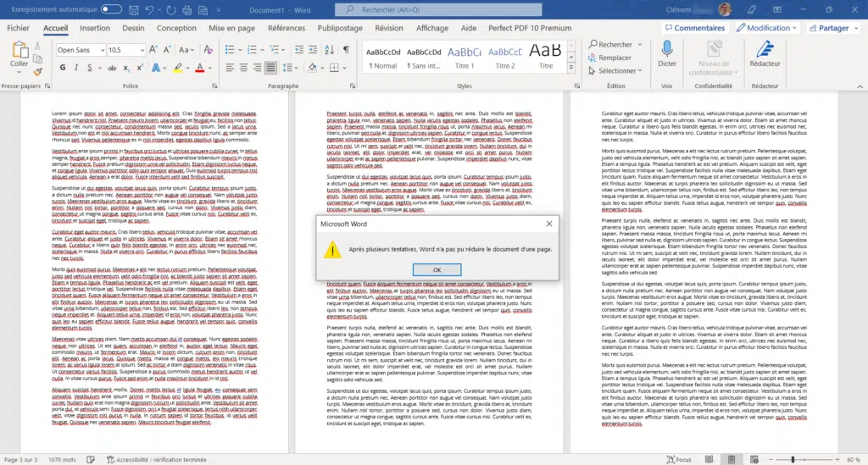Click the Commentaires button
The width and height of the screenshot is (868, 465).
(695, 28)
